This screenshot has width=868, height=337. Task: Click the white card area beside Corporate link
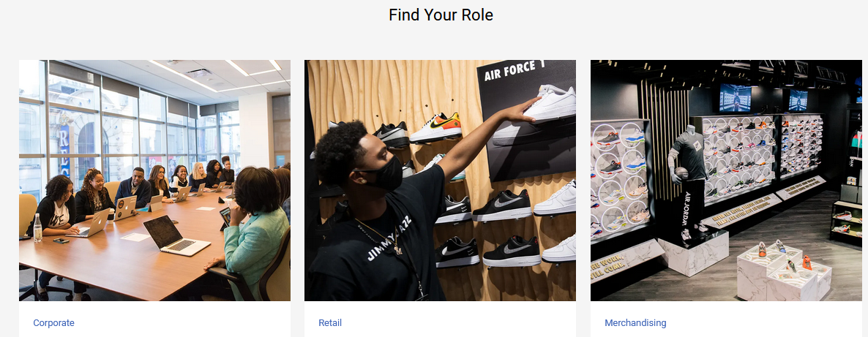pyautogui.click(x=183, y=322)
